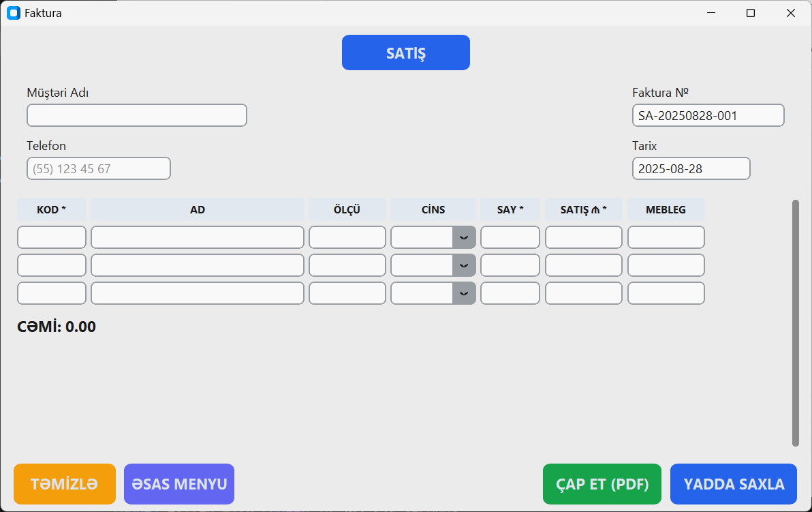Viewport: 812px width, 512px height.
Task: Click SAY field in third row
Action: pos(510,293)
